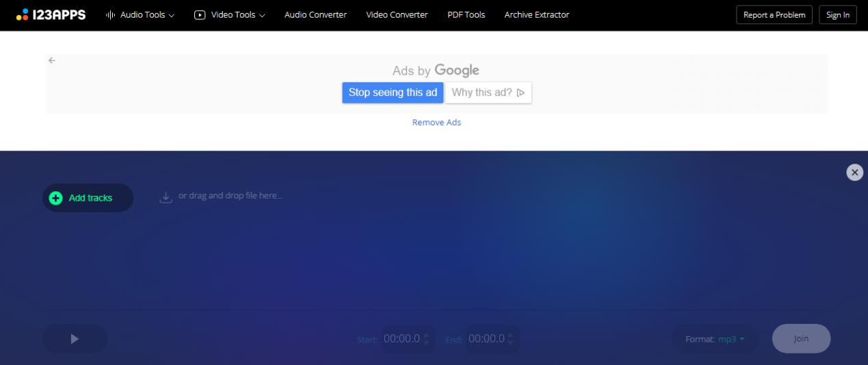Click the AdChoices triangle icon
This screenshot has width=868, height=365.
pos(521,93)
